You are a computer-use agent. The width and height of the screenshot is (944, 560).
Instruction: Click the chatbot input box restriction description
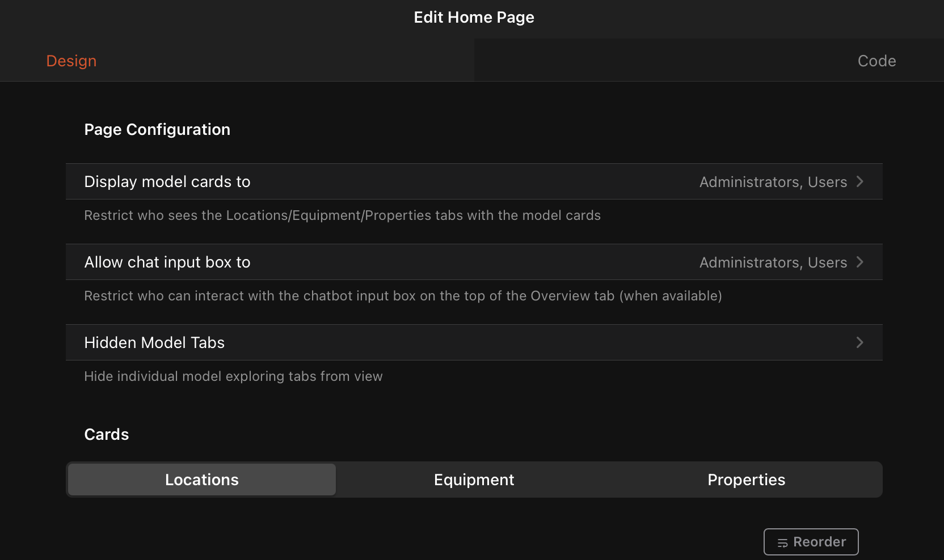pos(403,296)
